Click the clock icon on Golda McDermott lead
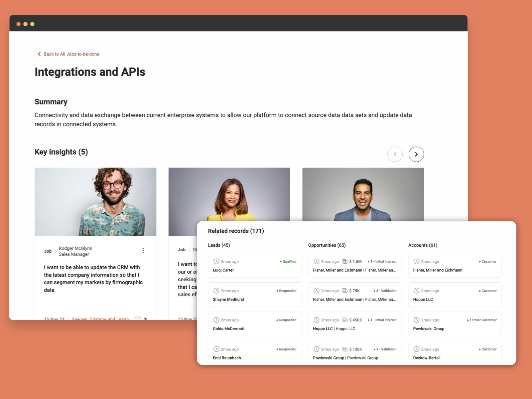Image resolution: width=532 pixels, height=399 pixels. 216,320
